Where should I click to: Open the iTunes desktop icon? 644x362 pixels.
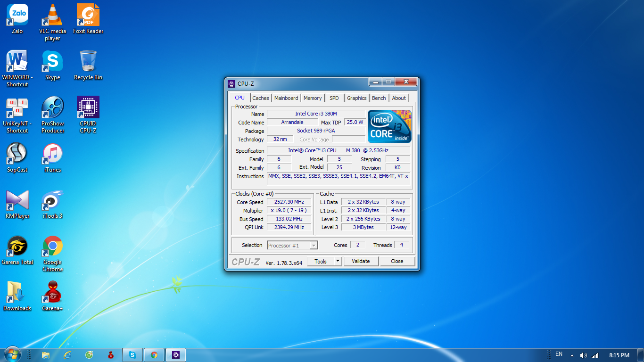(x=52, y=154)
